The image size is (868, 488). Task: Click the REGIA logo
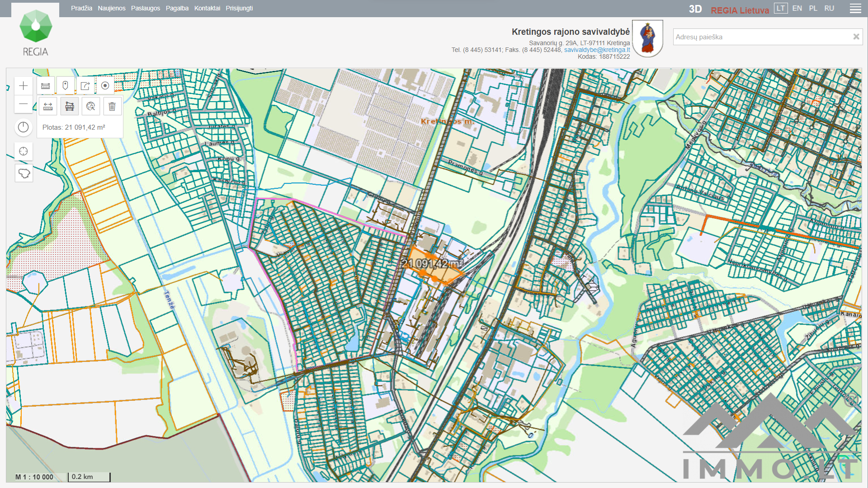pyautogui.click(x=36, y=33)
